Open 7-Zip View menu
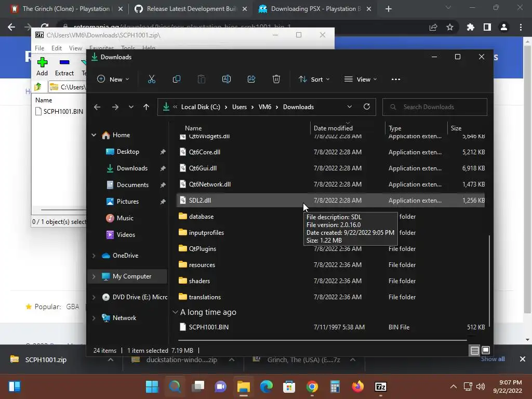This screenshot has width=532, height=399. click(75, 48)
